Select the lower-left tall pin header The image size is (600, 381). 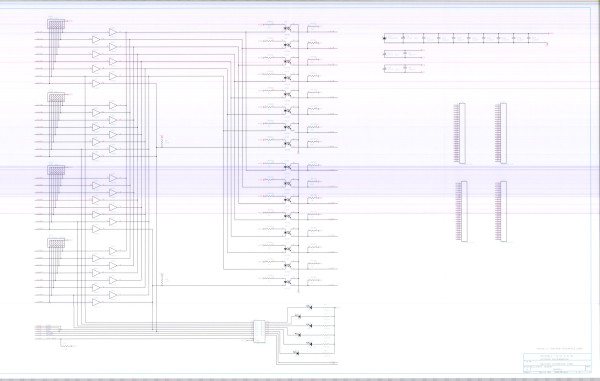coord(464,212)
